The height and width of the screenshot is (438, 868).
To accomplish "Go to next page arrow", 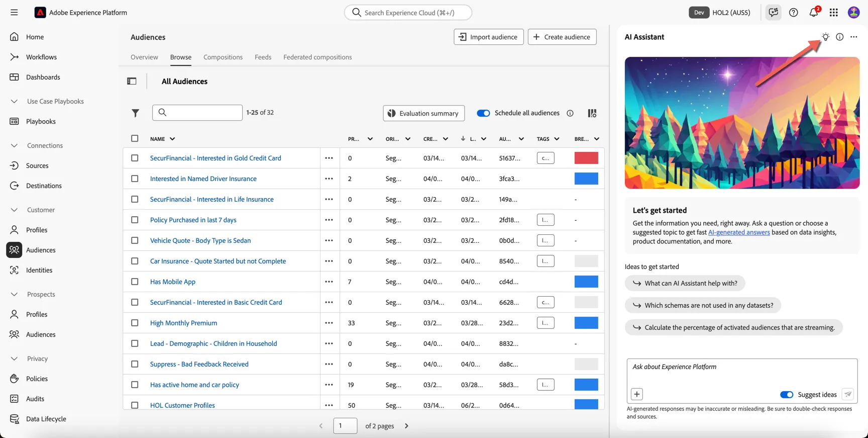I will click(x=406, y=426).
